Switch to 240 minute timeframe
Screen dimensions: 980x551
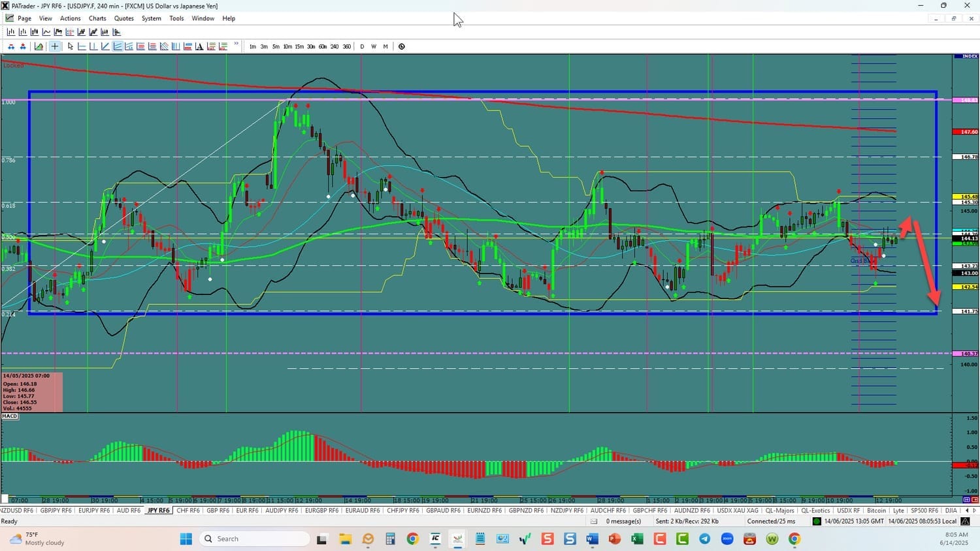[x=335, y=46]
